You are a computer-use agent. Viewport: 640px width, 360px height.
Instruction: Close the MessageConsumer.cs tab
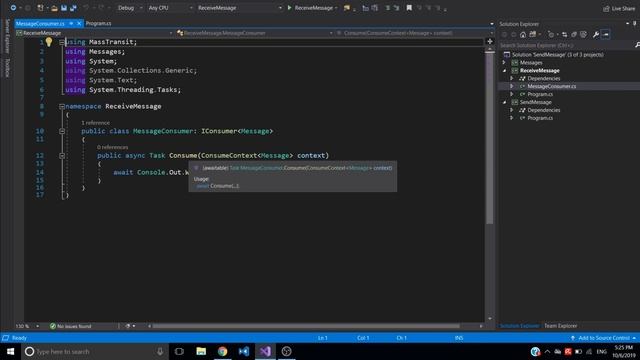(x=79, y=23)
